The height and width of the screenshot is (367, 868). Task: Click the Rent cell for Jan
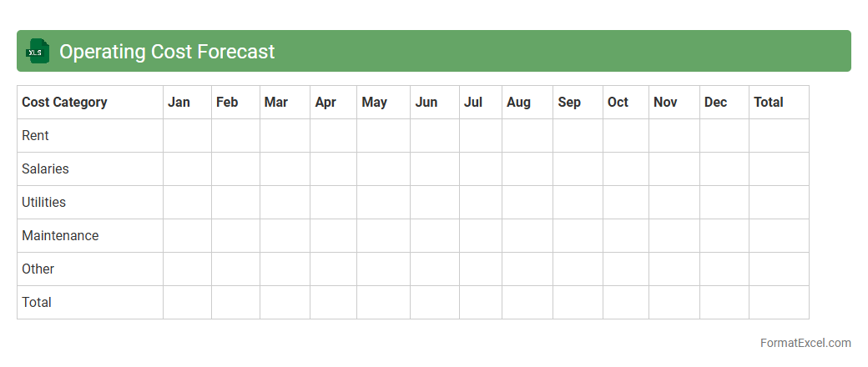pos(187,136)
